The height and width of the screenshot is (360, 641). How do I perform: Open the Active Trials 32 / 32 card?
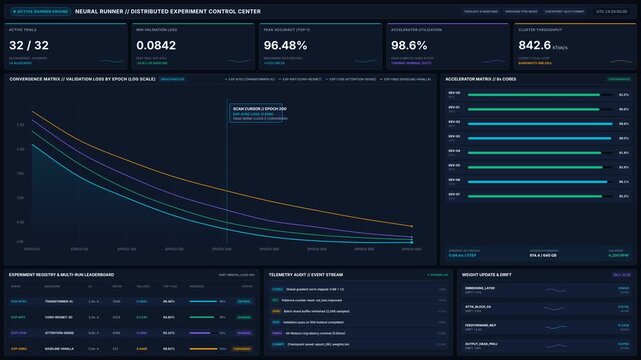pyautogui.click(x=66, y=46)
